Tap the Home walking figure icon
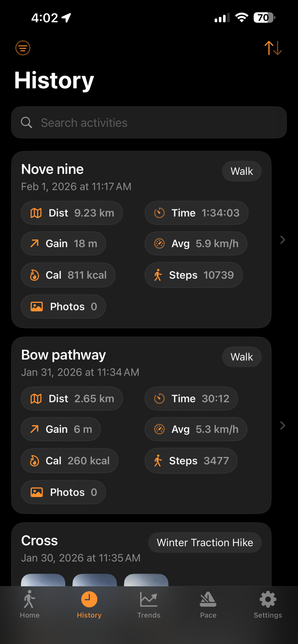 [29, 599]
